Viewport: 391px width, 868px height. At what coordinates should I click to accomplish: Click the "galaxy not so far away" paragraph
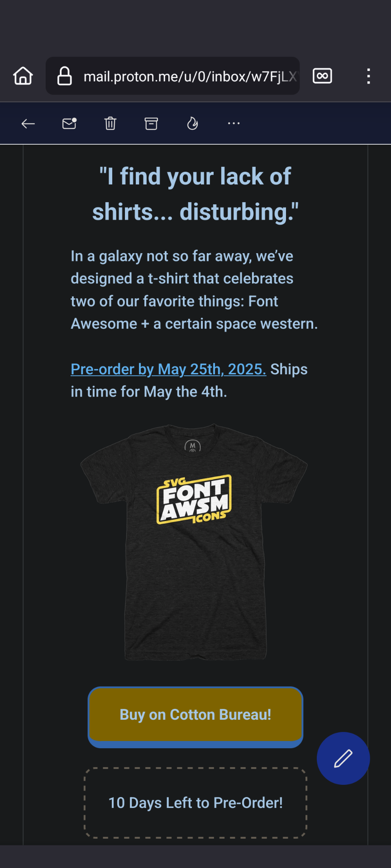click(x=194, y=290)
